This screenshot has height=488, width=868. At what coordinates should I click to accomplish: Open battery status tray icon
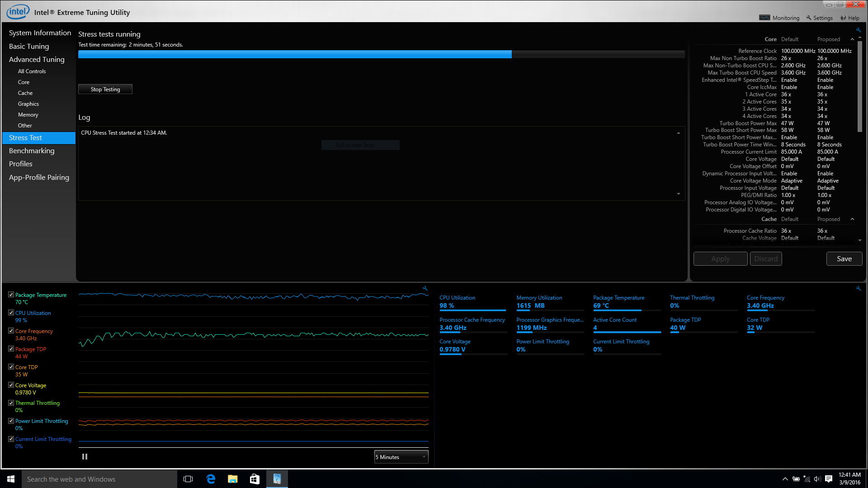(x=796, y=479)
